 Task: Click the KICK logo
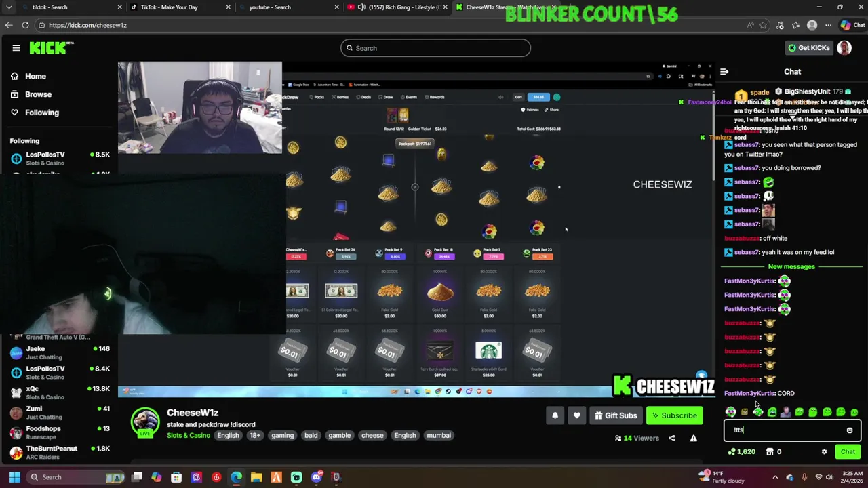coord(51,48)
